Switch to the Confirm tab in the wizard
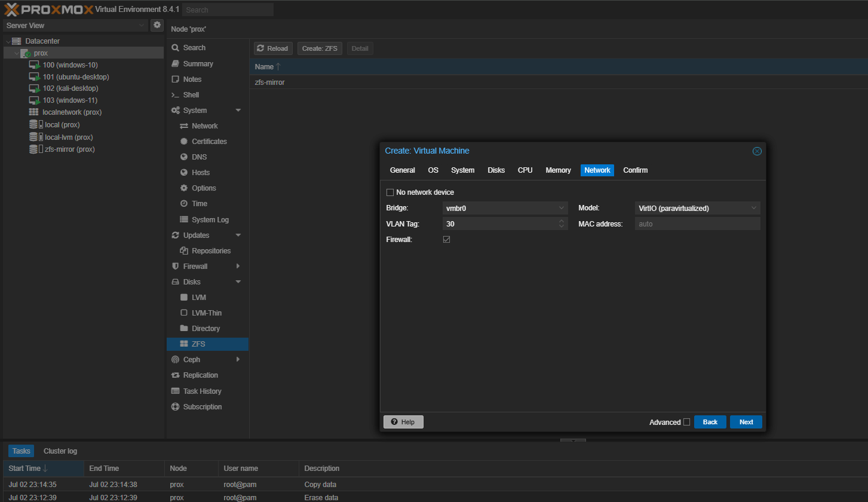 coord(634,170)
